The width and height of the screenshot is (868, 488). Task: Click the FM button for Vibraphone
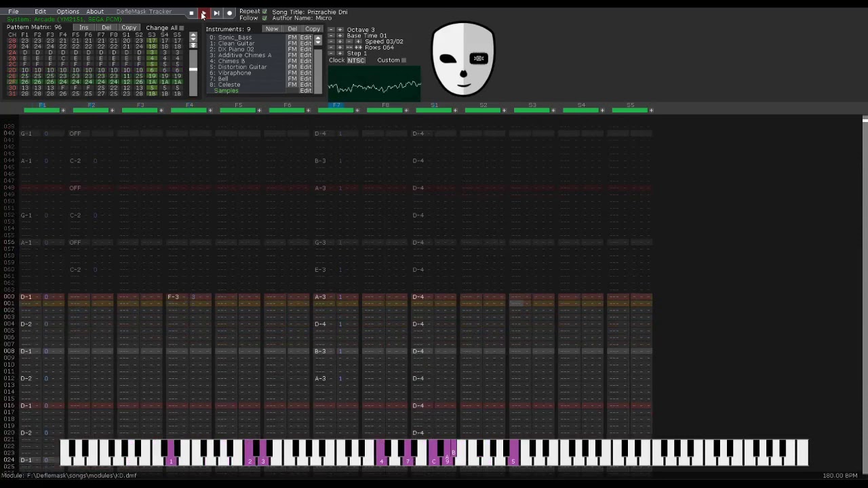(x=292, y=73)
